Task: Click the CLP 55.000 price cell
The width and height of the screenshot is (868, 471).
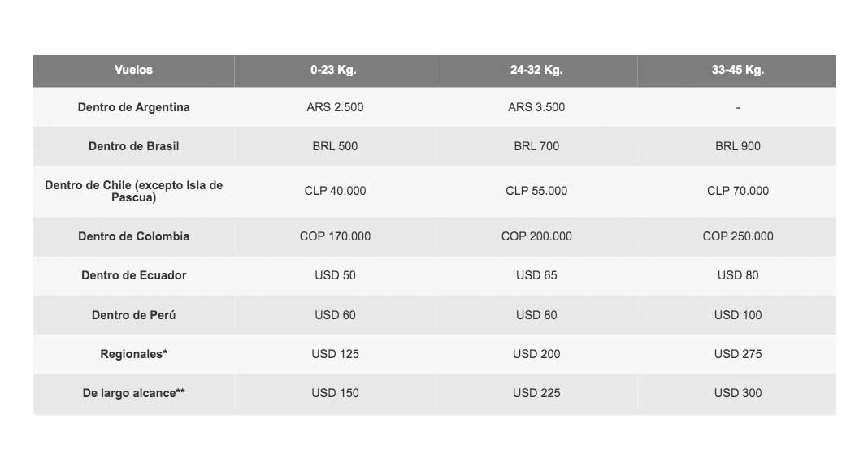Action: [536, 192]
